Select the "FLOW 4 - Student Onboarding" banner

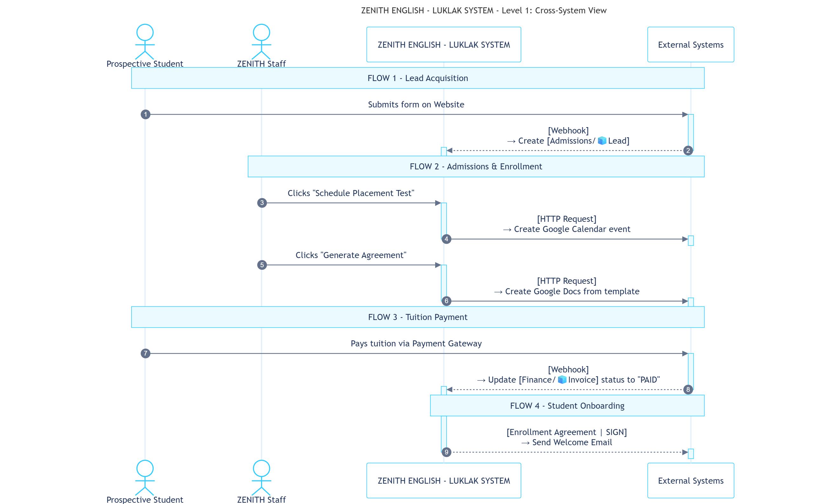coord(567,405)
